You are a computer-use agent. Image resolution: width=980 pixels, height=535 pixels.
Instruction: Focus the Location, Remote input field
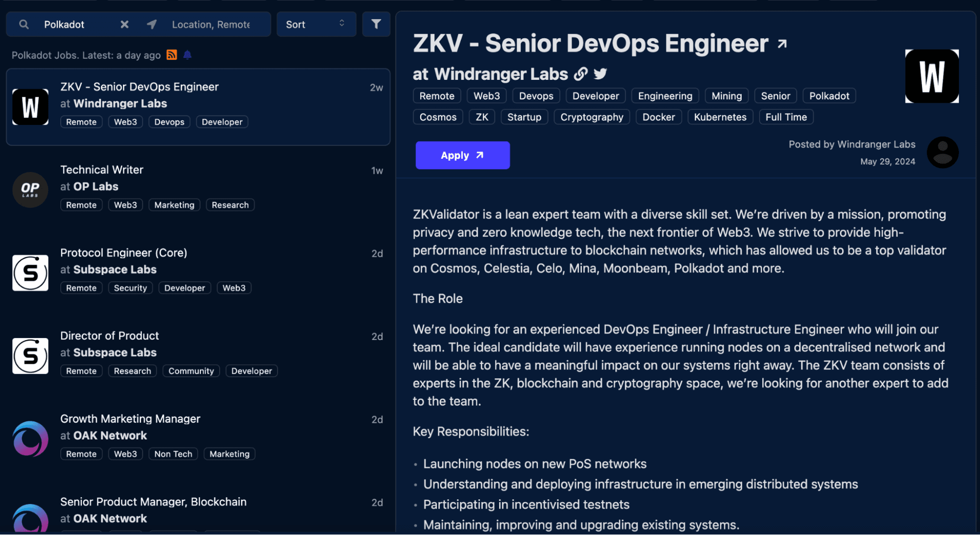point(211,24)
